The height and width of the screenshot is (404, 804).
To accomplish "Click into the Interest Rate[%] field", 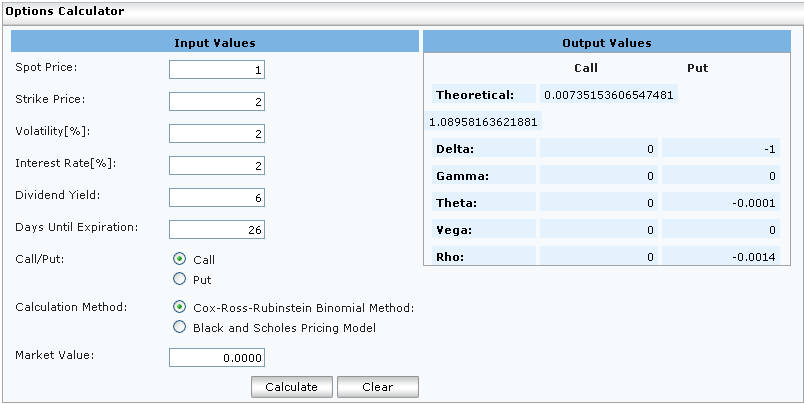I will [217, 166].
